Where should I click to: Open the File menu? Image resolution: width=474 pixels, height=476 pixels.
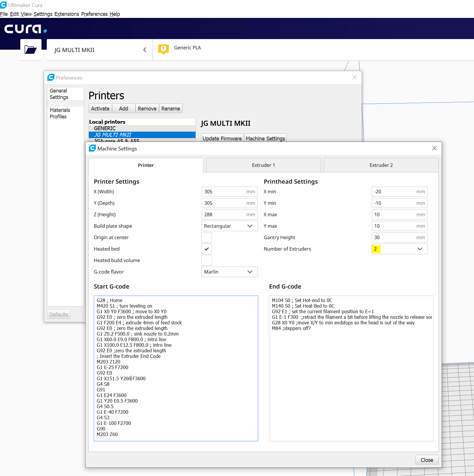point(4,14)
